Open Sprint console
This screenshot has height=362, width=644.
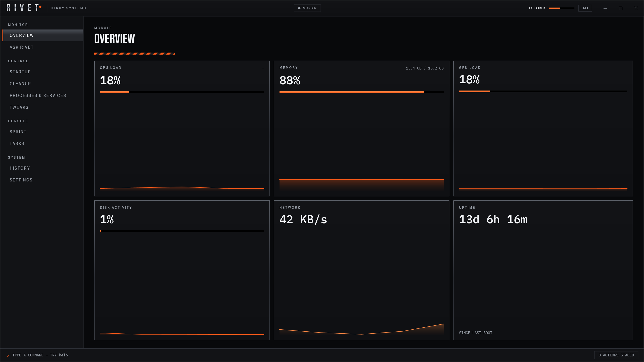coord(43,132)
